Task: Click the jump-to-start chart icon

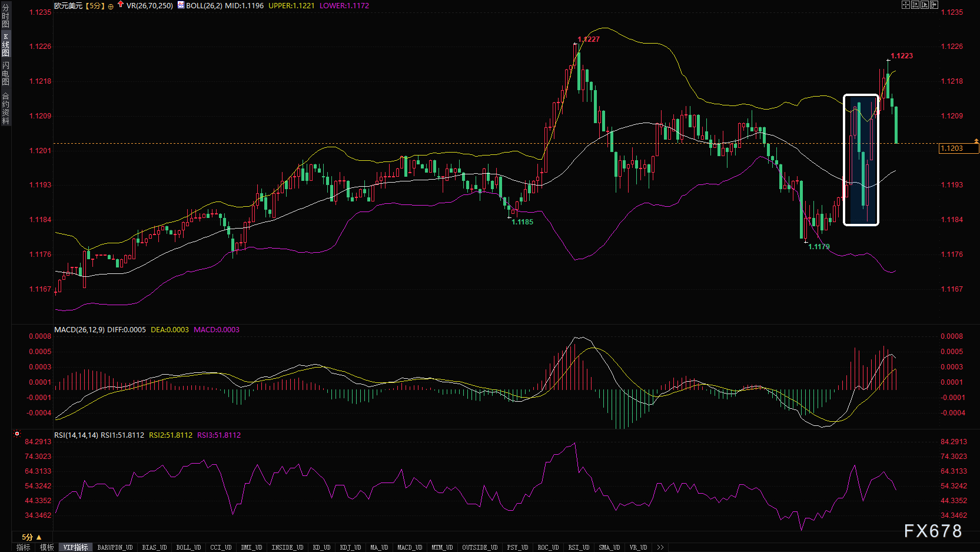Action: pyautogui.click(x=915, y=5)
